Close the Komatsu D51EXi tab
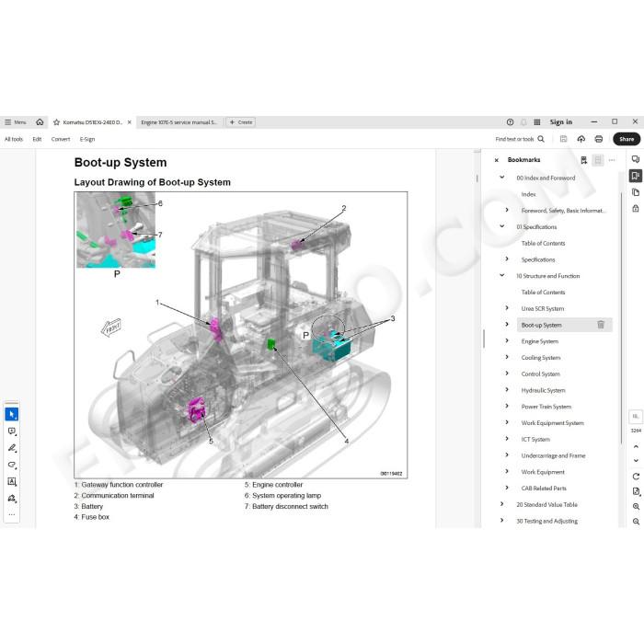This screenshot has height=644, width=644. [x=130, y=122]
